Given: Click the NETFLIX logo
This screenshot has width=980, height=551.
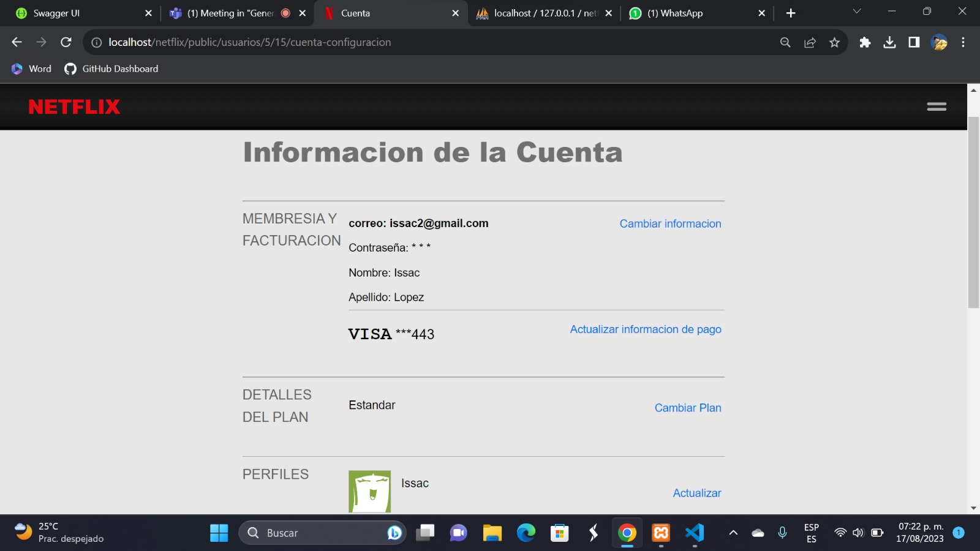Looking at the screenshot, I should tap(73, 106).
